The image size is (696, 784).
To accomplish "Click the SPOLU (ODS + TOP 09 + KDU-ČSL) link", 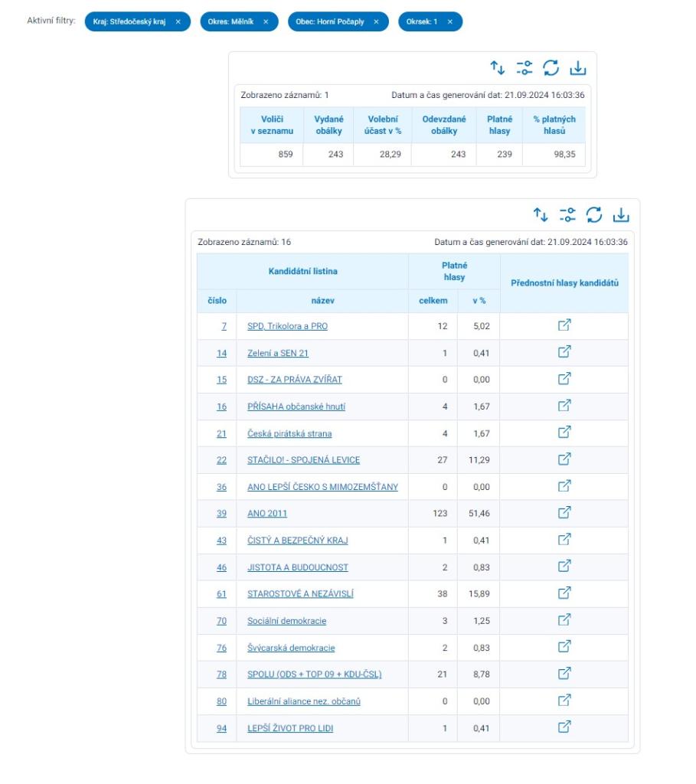I will pyautogui.click(x=314, y=674).
